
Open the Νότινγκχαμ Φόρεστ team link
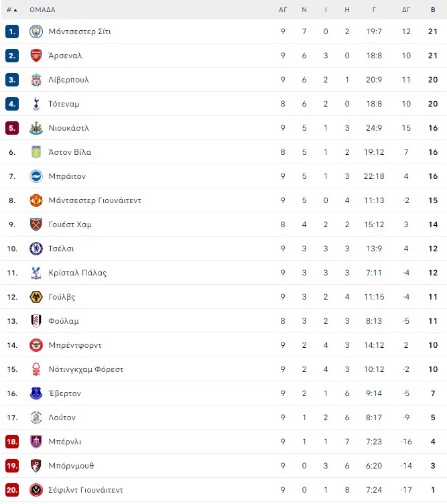point(86,369)
